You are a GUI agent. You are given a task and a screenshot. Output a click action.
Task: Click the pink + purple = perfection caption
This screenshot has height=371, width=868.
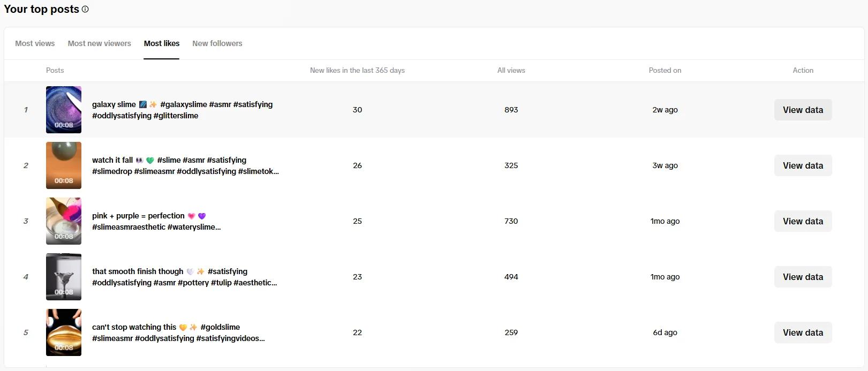(x=156, y=221)
